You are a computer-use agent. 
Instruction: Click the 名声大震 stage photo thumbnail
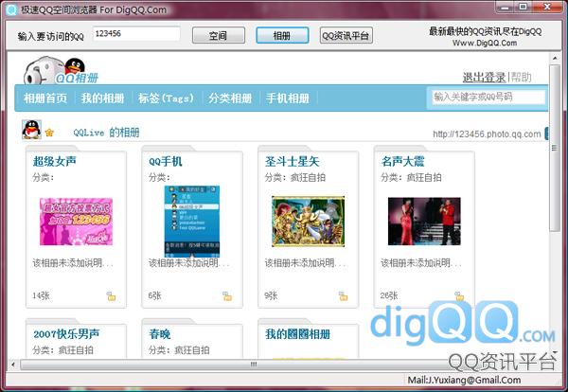pyautogui.click(x=424, y=222)
